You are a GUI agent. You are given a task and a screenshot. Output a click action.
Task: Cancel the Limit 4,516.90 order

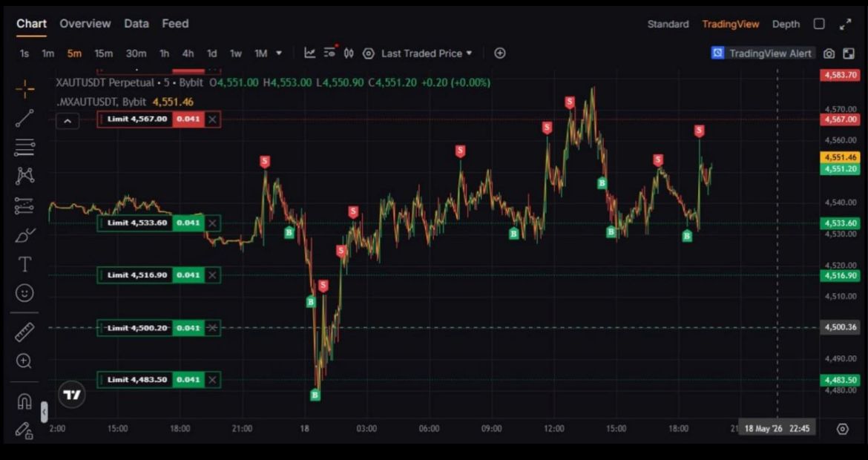pos(213,275)
